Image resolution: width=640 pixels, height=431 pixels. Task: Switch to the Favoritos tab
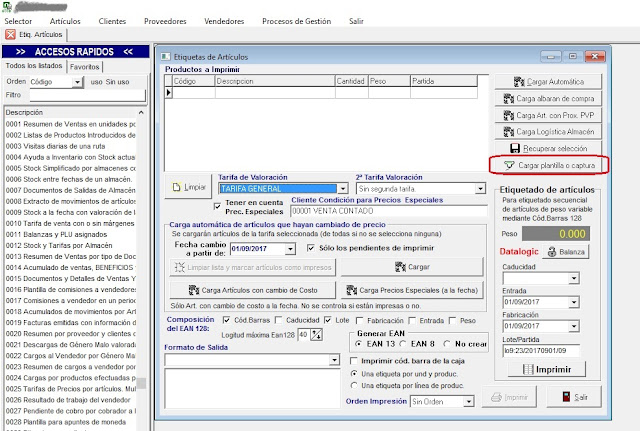click(x=84, y=66)
